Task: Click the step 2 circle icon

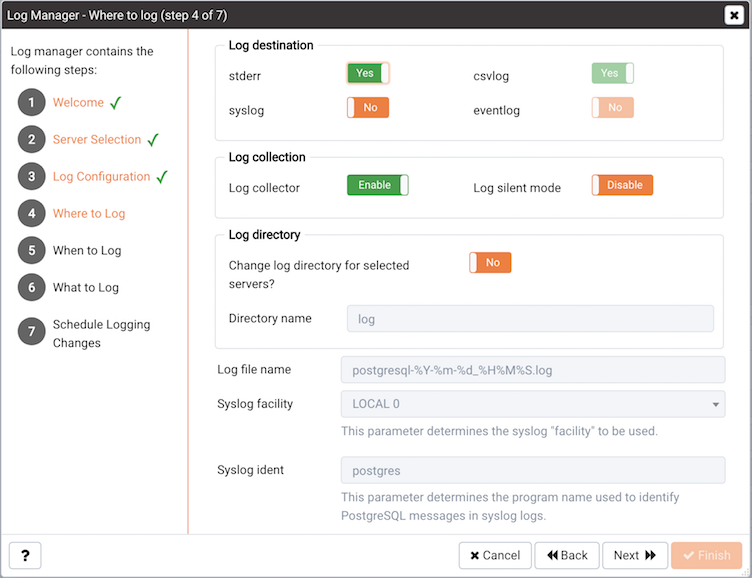Action: pyautogui.click(x=32, y=139)
